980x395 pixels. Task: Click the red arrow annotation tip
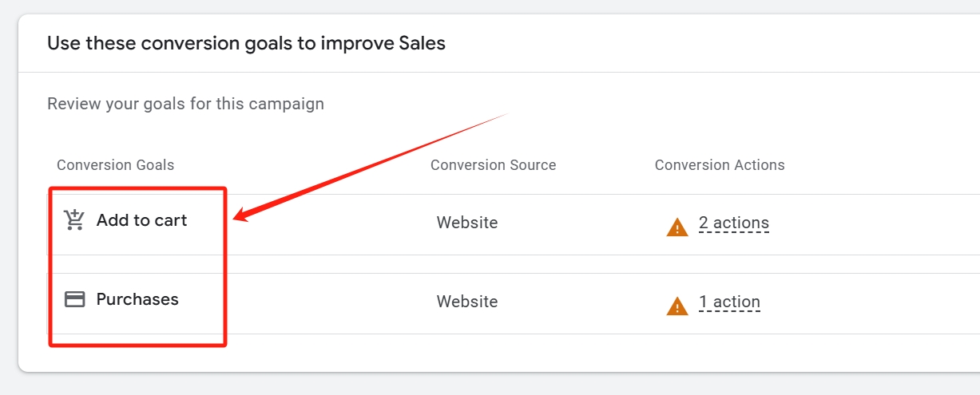click(237, 218)
